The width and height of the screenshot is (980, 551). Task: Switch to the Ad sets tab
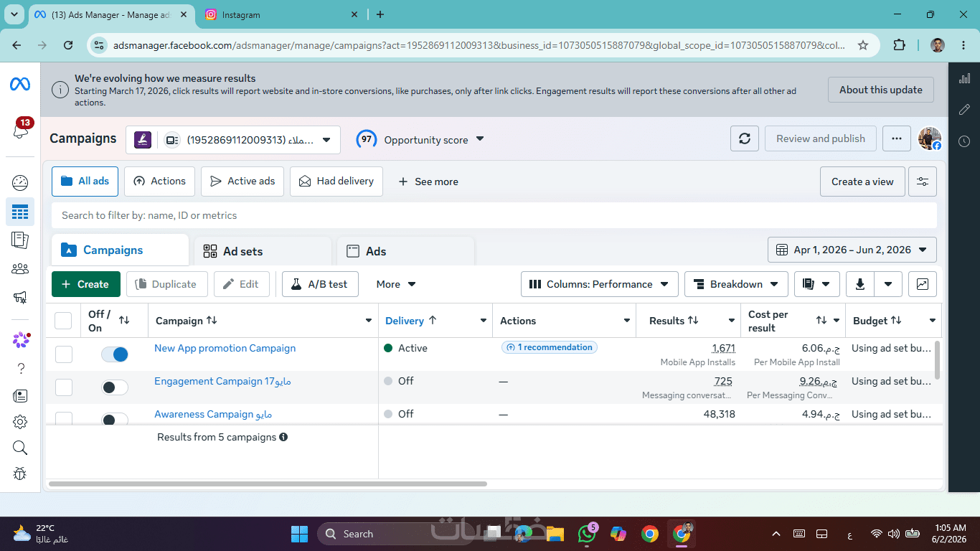263,251
